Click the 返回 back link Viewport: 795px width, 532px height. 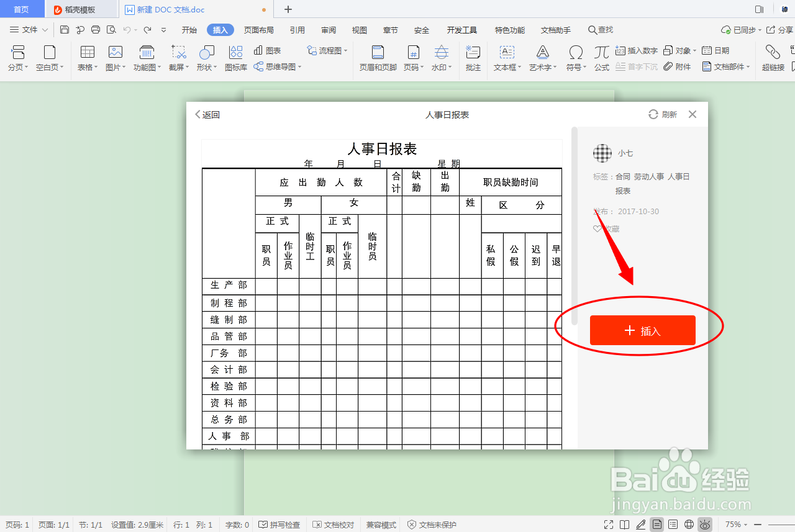[x=206, y=114]
